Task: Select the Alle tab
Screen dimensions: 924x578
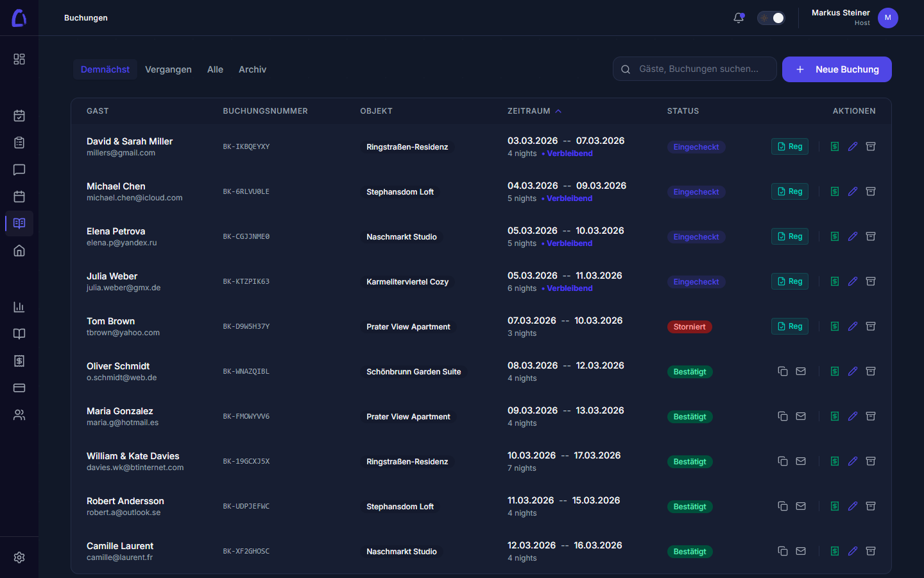Action: click(215, 69)
